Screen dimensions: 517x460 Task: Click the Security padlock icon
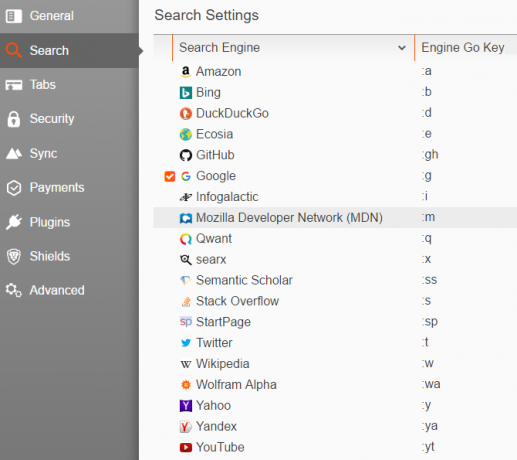coord(14,119)
